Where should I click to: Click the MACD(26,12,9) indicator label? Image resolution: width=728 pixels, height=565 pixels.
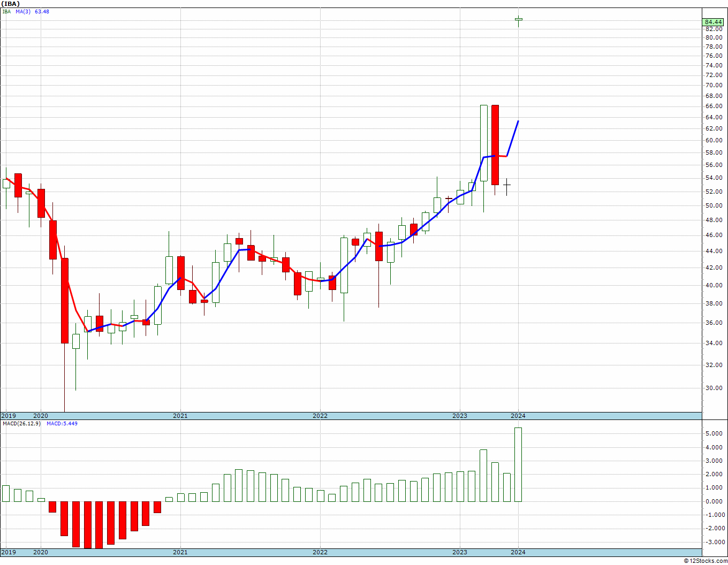[x=21, y=424]
